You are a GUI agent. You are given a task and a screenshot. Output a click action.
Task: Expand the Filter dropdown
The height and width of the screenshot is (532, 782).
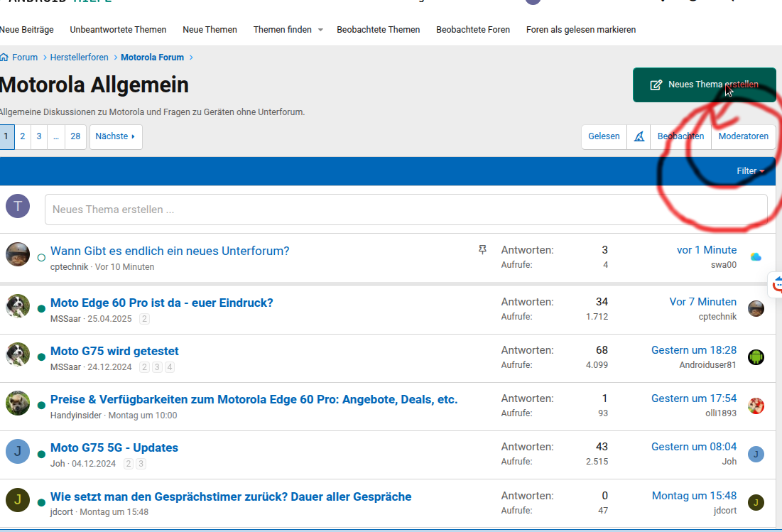coord(750,171)
